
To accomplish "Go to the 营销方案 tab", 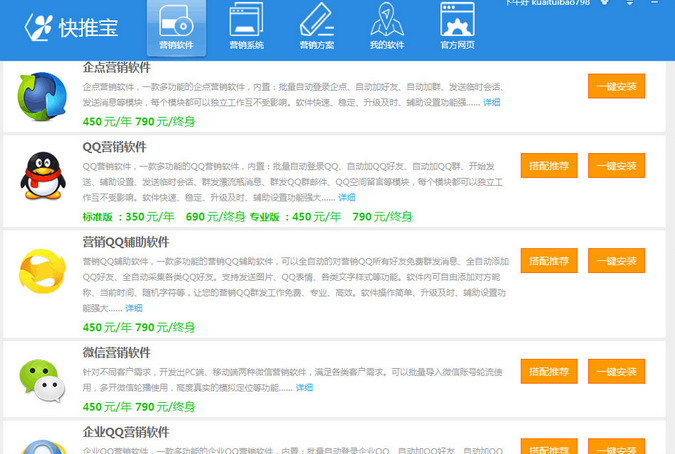I will click(317, 27).
